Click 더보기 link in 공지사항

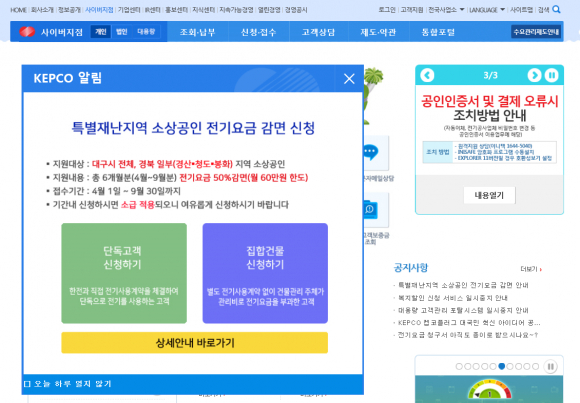[x=531, y=269]
